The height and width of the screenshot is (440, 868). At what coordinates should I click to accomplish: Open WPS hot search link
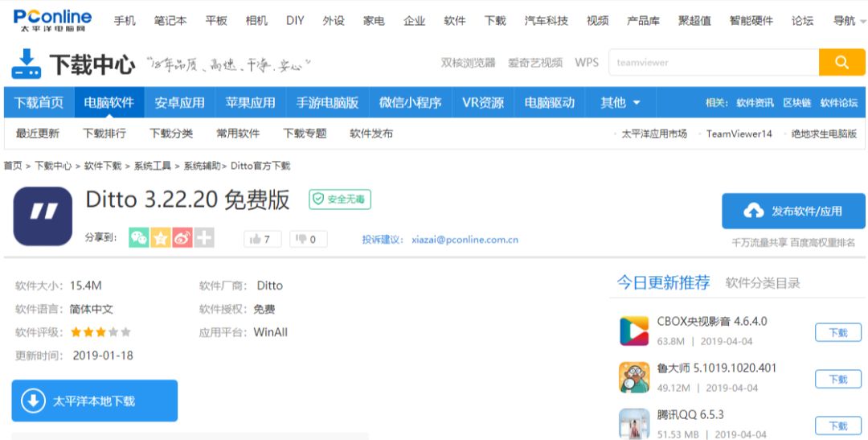pyautogui.click(x=587, y=63)
